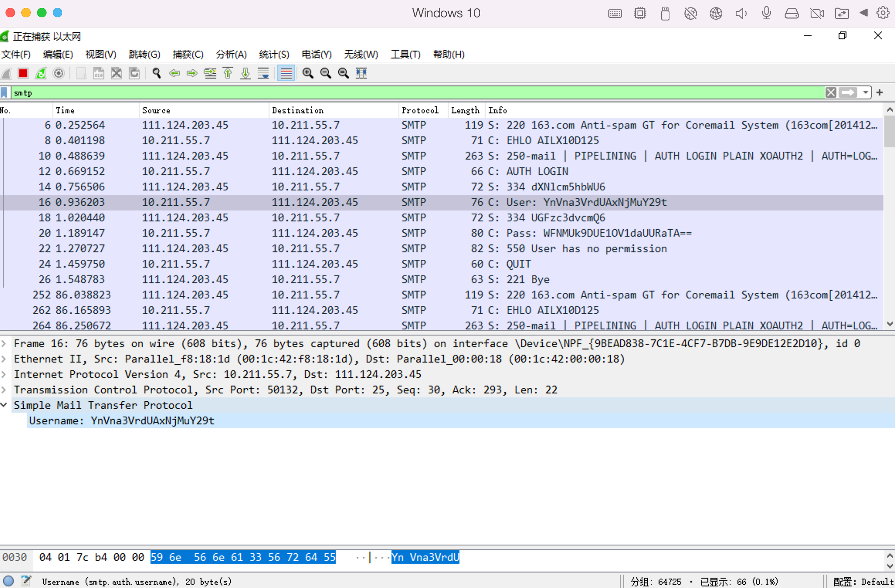Open the 工具(T) menu
The height and width of the screenshot is (588, 895).
[x=405, y=54]
